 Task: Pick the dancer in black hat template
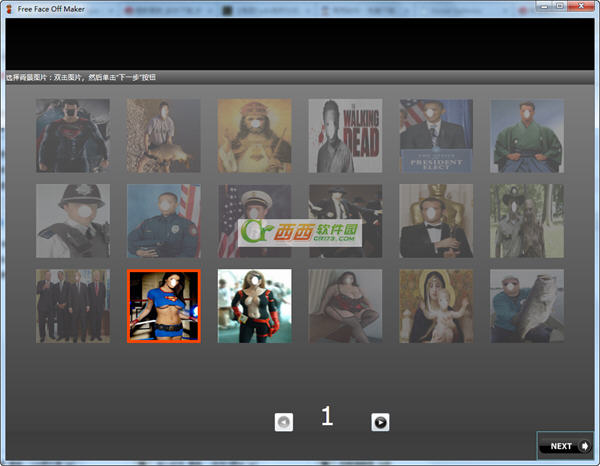(345, 221)
